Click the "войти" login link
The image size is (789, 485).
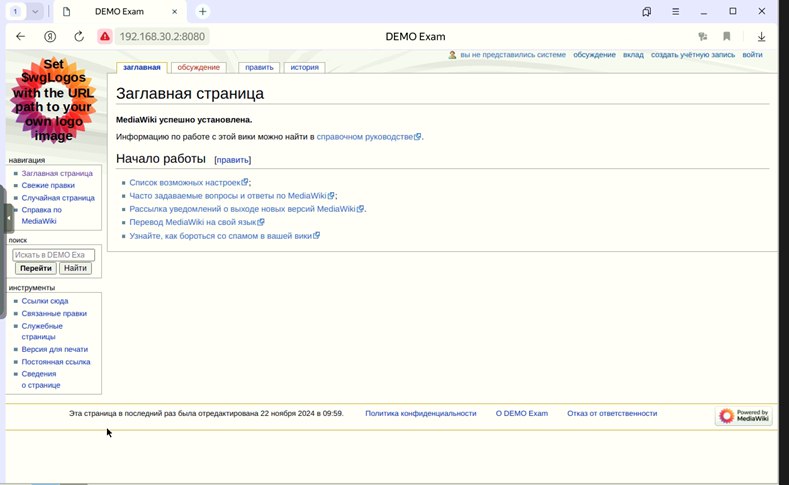(752, 54)
